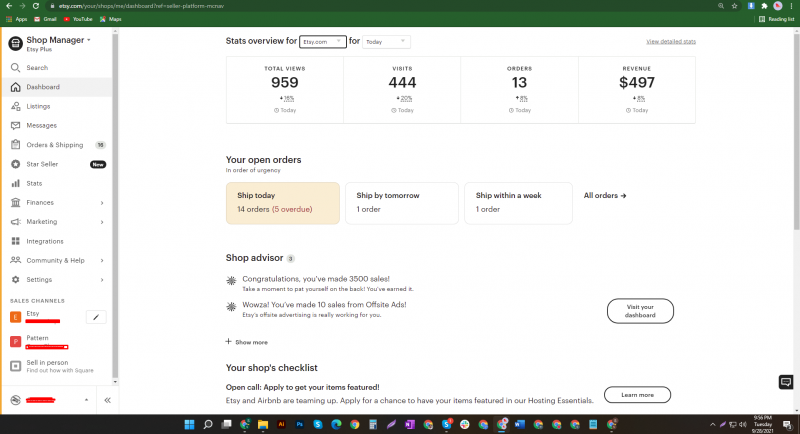The image size is (800, 434).
Task: Click the 3500 sales congratulations message
Action: (x=316, y=279)
